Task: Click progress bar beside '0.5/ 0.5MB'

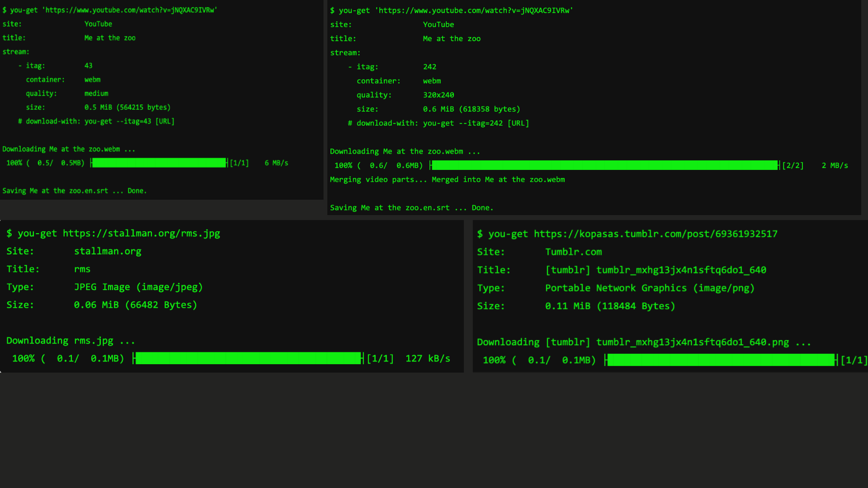Action: 159,163
